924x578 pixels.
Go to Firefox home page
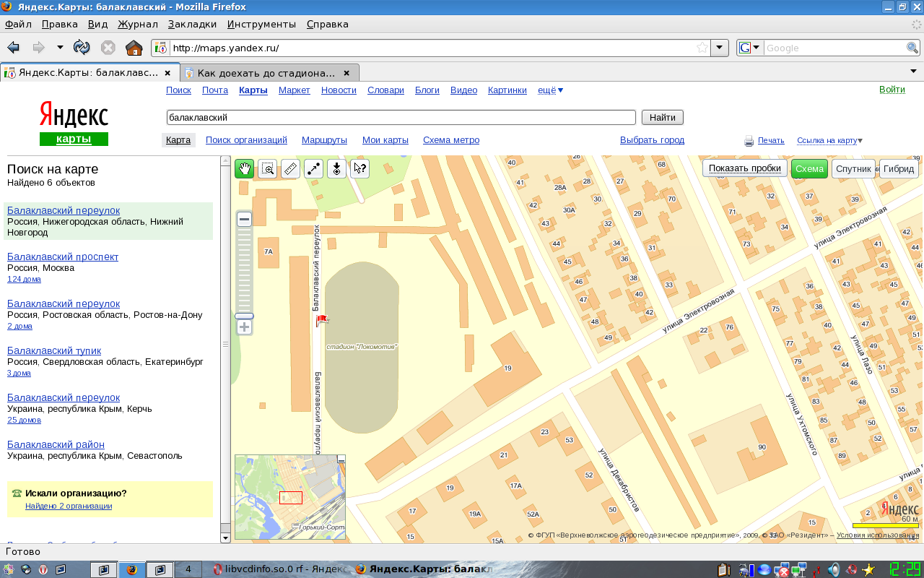click(x=134, y=48)
